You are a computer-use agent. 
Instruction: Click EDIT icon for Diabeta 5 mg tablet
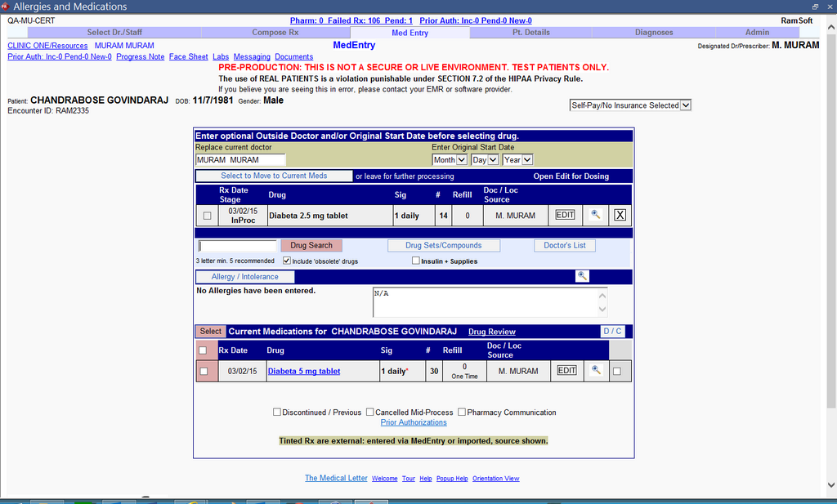[566, 371]
